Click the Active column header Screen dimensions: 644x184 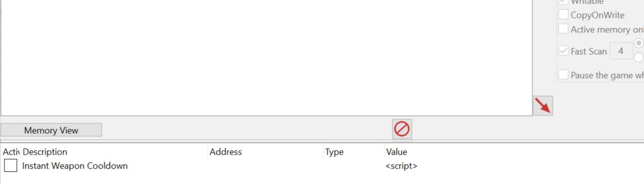[10, 152]
